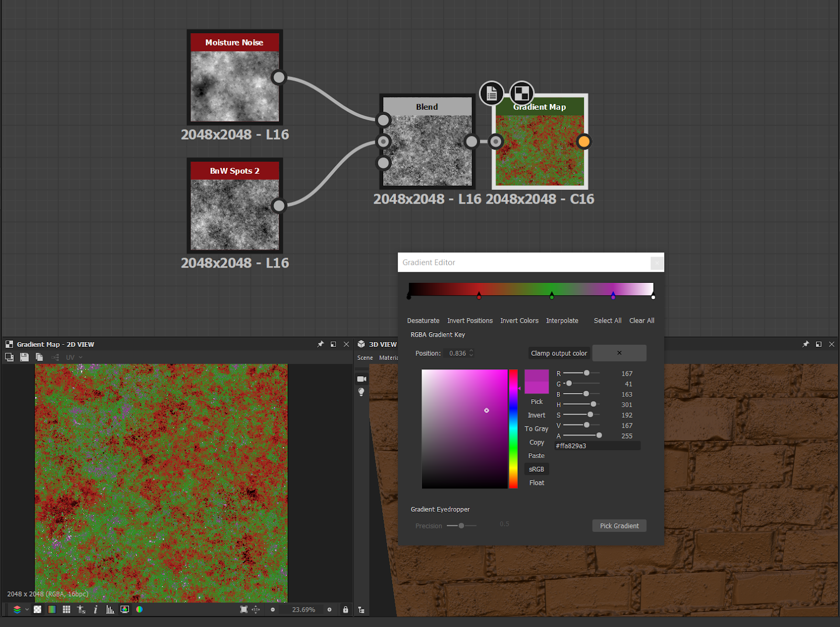
Task: Toggle Float display of color values
Action: point(536,482)
